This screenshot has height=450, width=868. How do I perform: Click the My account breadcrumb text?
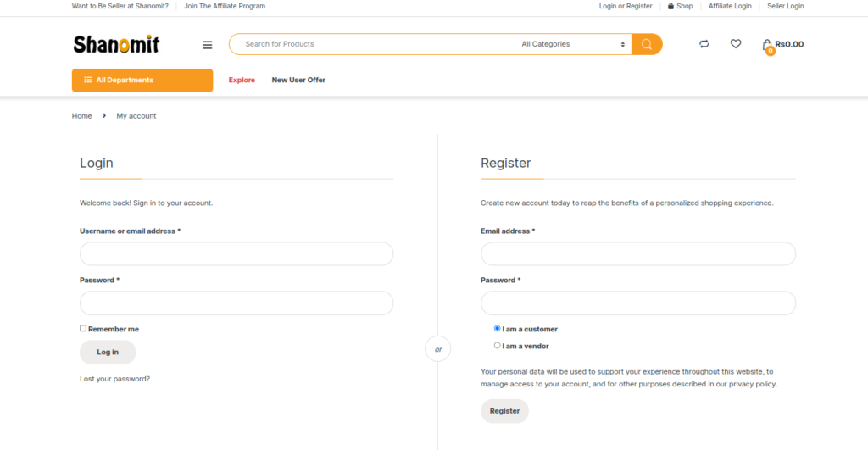coord(136,116)
